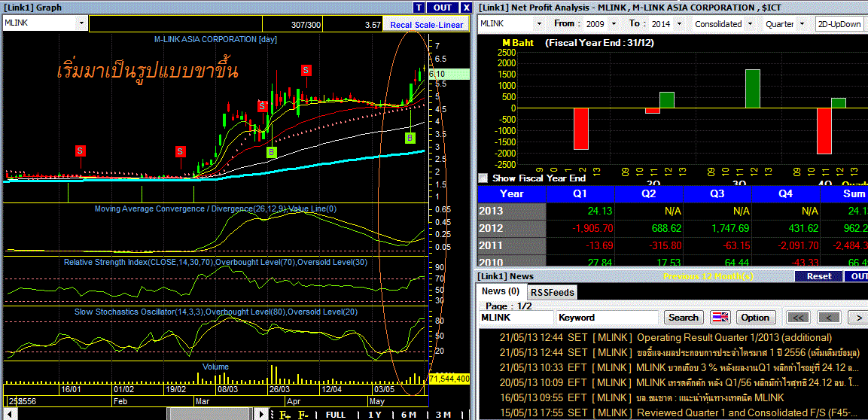The height and width of the screenshot is (420, 868).
Task: Toggle Show Fiscal Year End checkbox
Action: click(x=483, y=178)
